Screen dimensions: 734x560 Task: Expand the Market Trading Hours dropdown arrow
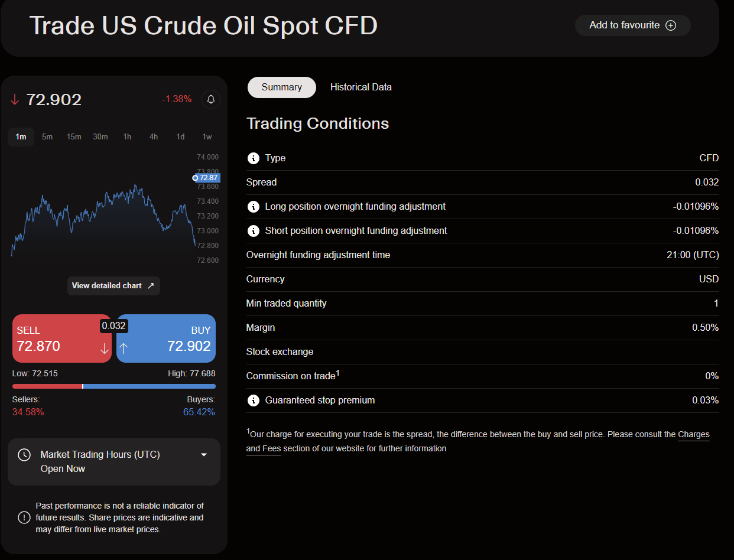(x=204, y=455)
